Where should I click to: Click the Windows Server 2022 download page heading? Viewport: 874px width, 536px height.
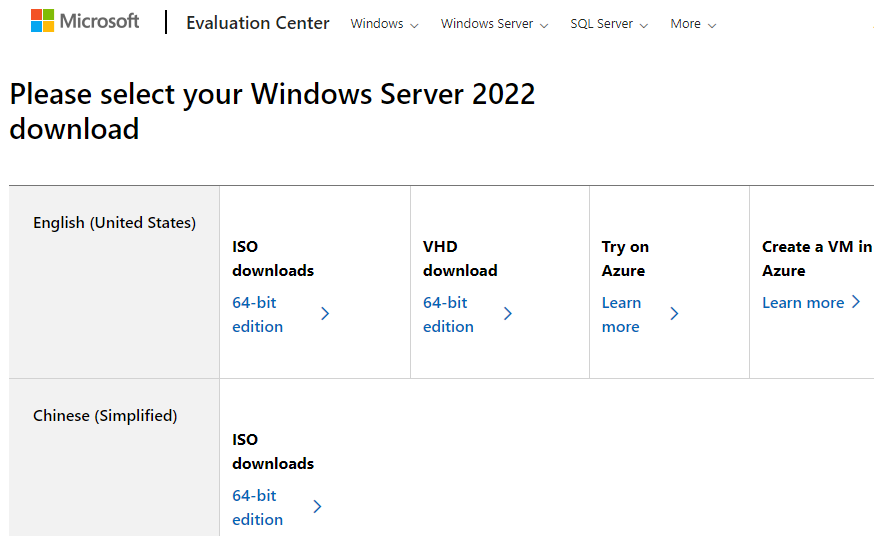272,111
